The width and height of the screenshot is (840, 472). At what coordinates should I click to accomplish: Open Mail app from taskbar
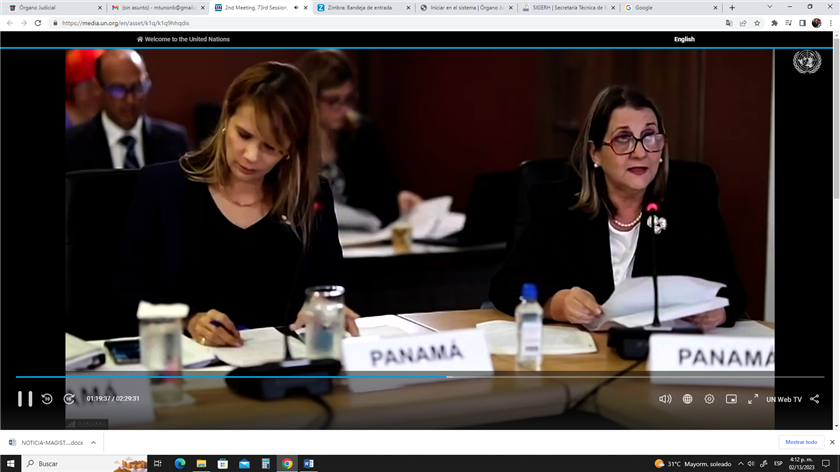point(244,463)
